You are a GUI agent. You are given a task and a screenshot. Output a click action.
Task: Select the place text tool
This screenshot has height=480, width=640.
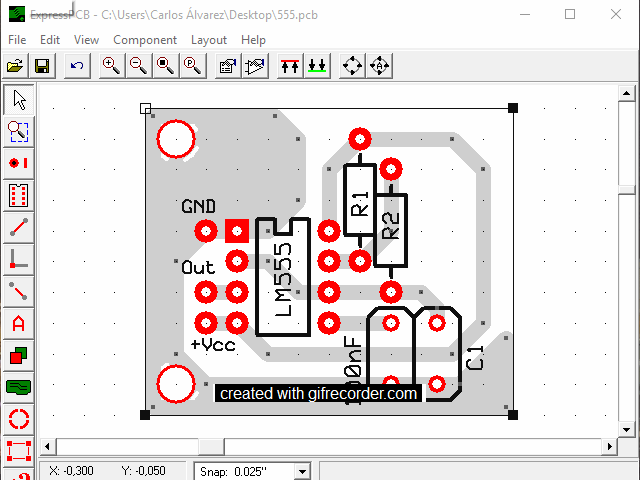coord(19,323)
